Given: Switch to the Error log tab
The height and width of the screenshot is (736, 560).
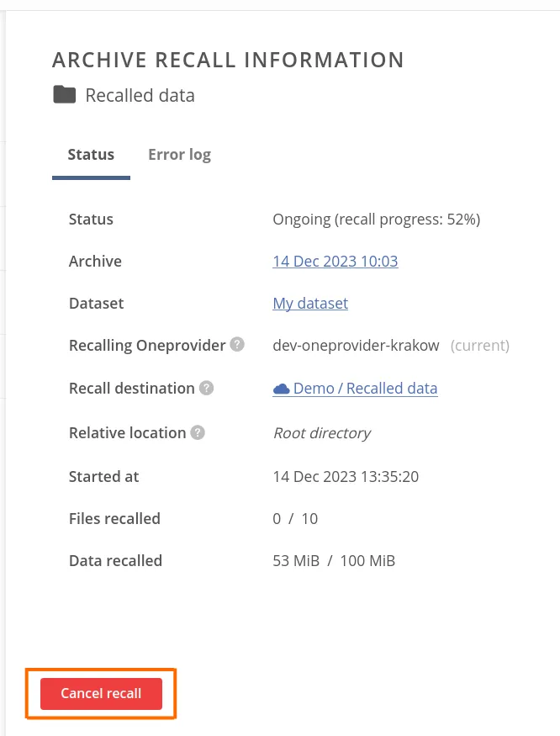Looking at the screenshot, I should [x=179, y=154].
